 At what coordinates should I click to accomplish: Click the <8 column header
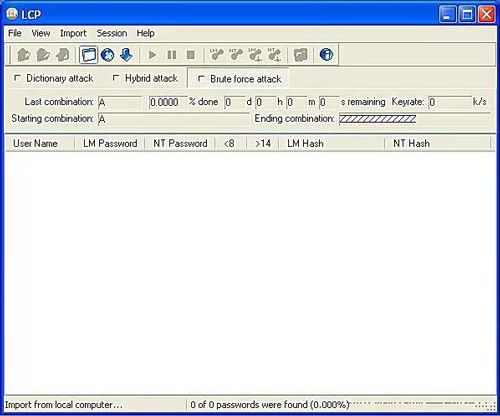(x=231, y=144)
